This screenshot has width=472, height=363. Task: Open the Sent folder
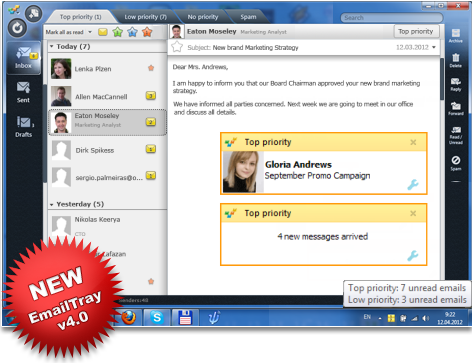click(23, 93)
